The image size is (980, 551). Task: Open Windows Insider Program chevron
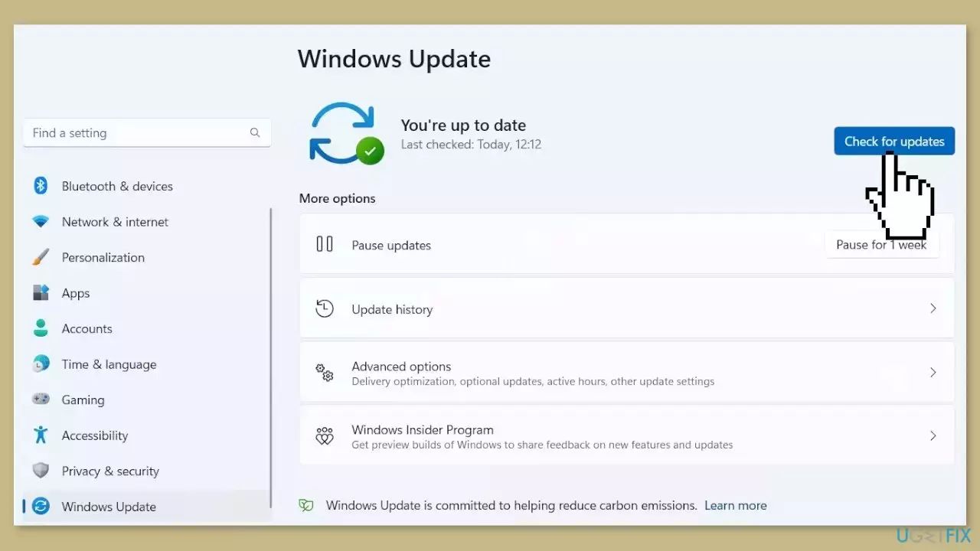coord(933,436)
